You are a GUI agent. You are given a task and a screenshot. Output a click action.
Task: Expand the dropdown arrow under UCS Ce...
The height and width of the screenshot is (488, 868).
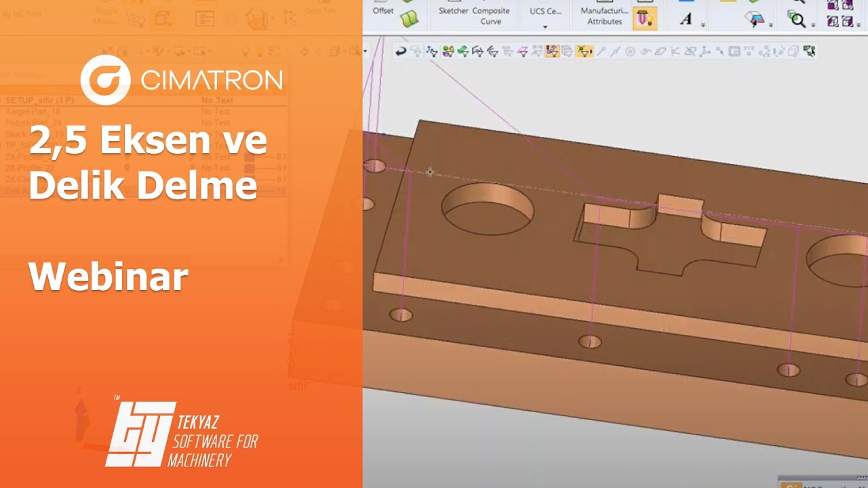(x=546, y=27)
